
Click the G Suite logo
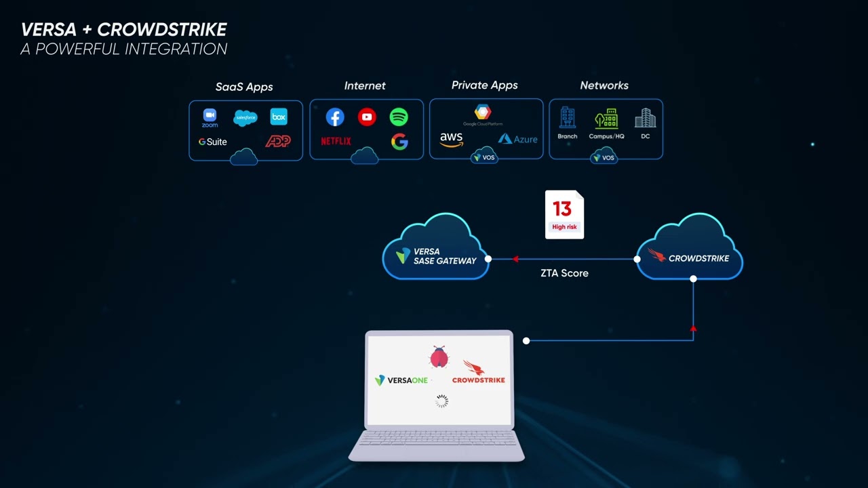pyautogui.click(x=212, y=142)
